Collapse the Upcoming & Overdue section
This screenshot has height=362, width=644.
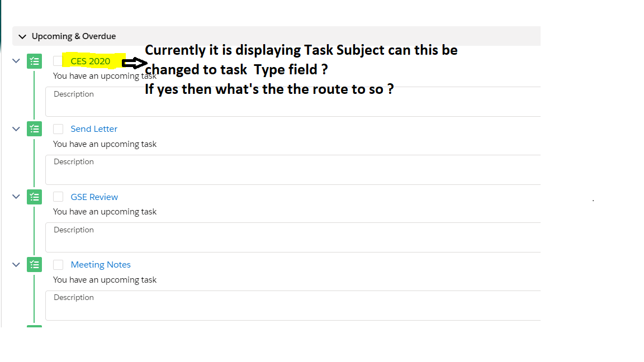pyautogui.click(x=22, y=36)
